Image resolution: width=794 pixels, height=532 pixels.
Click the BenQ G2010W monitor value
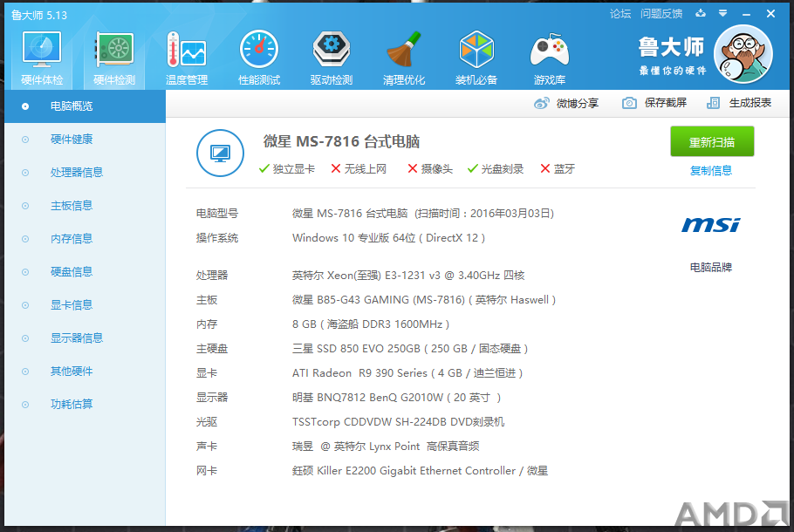coord(396,398)
